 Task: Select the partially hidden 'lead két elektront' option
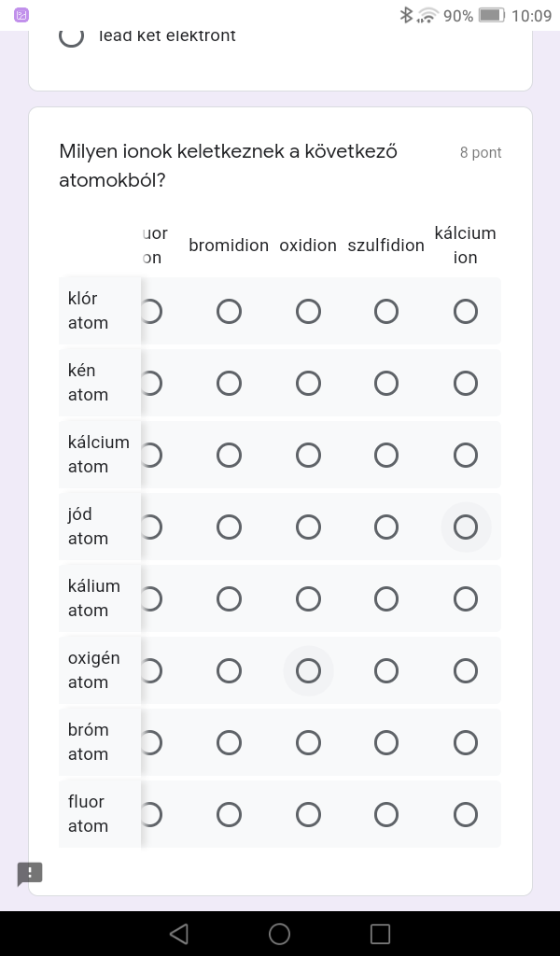click(71, 36)
